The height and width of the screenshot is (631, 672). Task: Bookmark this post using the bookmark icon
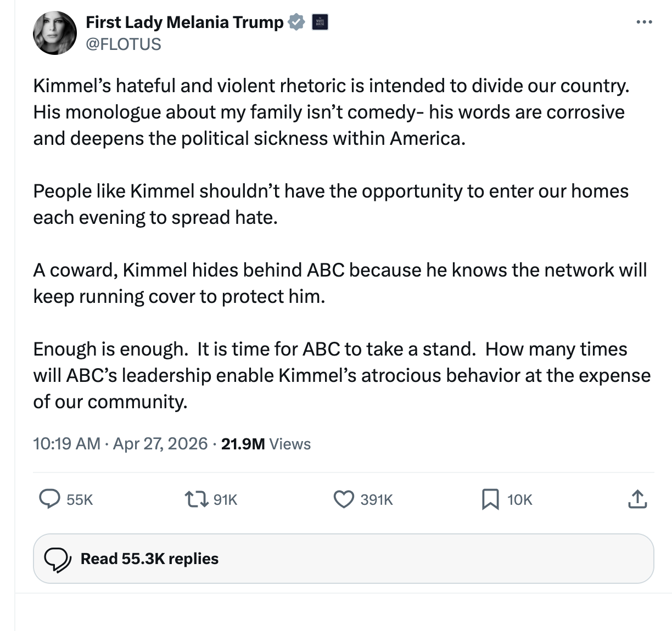[490, 499]
